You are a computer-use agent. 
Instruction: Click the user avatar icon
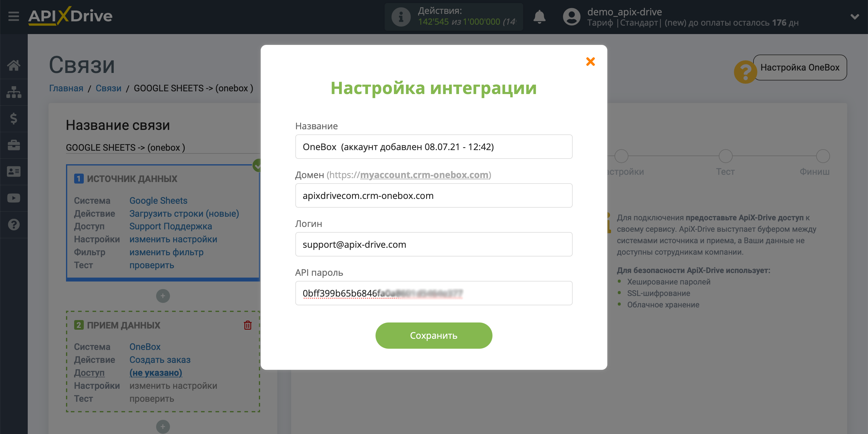(571, 17)
